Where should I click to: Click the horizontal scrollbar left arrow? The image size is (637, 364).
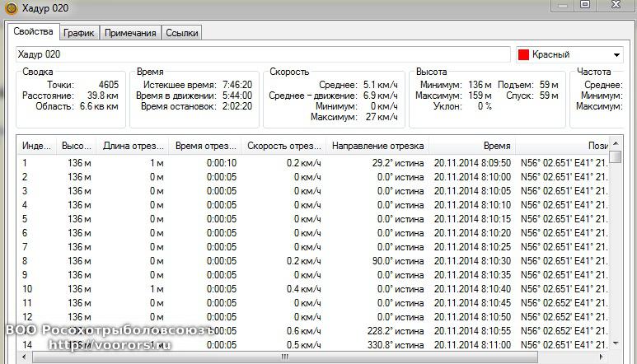point(24,357)
